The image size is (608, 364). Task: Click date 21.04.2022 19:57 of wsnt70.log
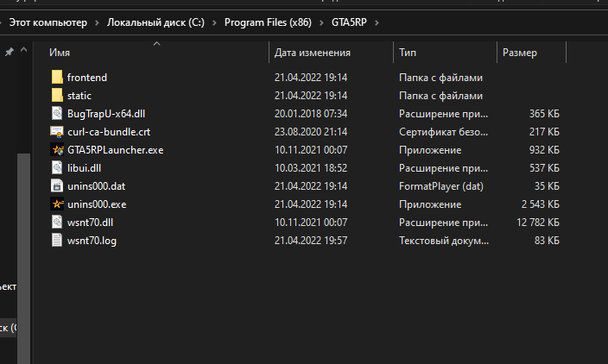tap(311, 241)
